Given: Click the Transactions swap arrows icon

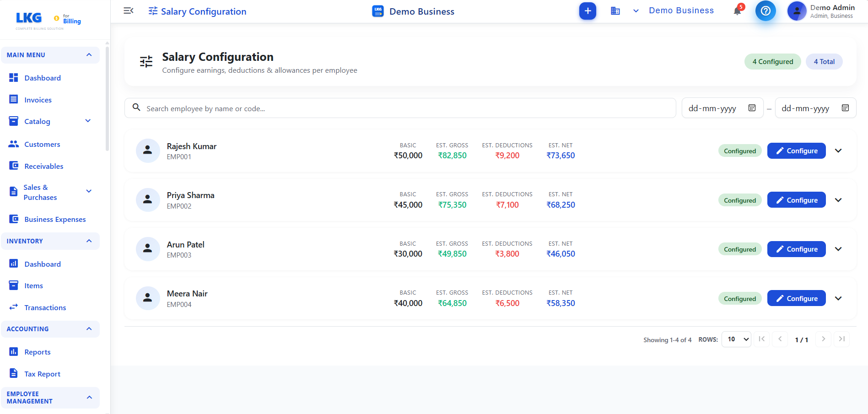Looking at the screenshot, I should pyautogui.click(x=14, y=307).
